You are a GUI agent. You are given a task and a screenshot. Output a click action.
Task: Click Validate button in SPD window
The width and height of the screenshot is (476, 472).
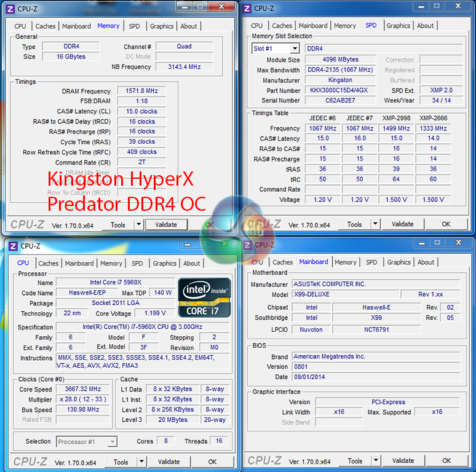coord(403,224)
